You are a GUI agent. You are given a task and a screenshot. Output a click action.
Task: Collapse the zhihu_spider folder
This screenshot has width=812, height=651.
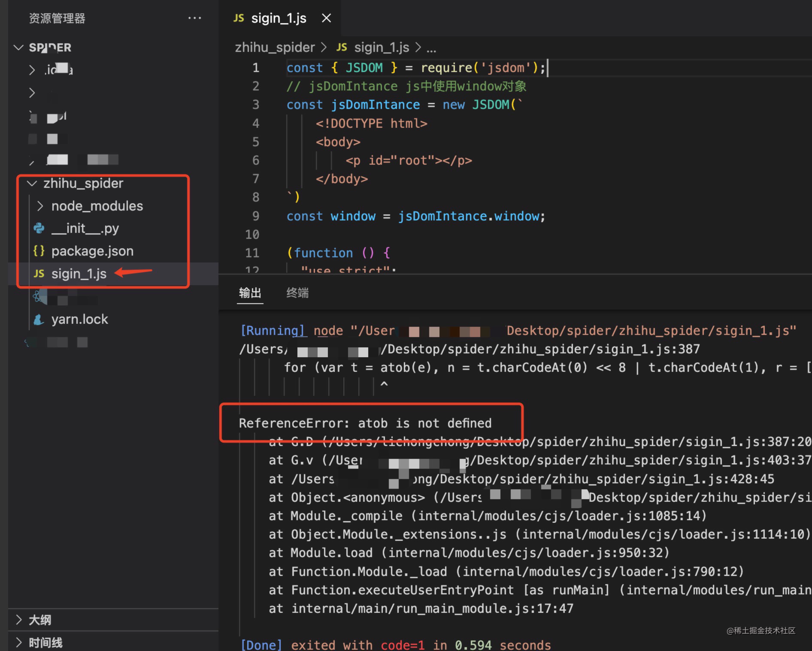pyautogui.click(x=32, y=184)
